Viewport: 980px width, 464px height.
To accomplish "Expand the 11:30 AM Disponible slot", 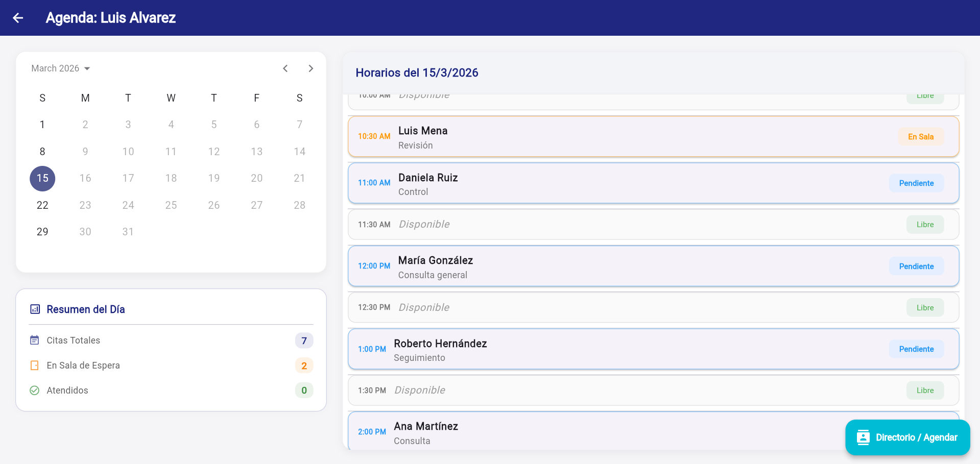I will pos(653,224).
